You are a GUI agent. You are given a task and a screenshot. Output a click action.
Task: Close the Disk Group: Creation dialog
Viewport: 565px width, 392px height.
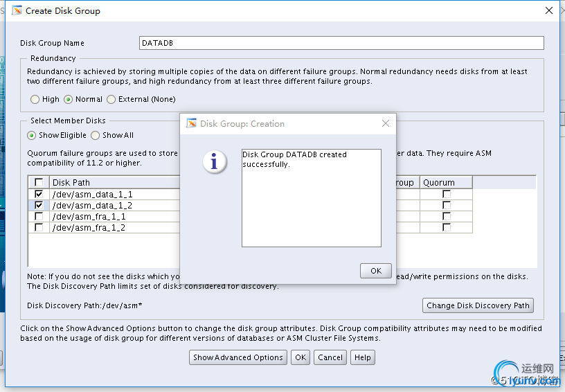click(x=386, y=123)
